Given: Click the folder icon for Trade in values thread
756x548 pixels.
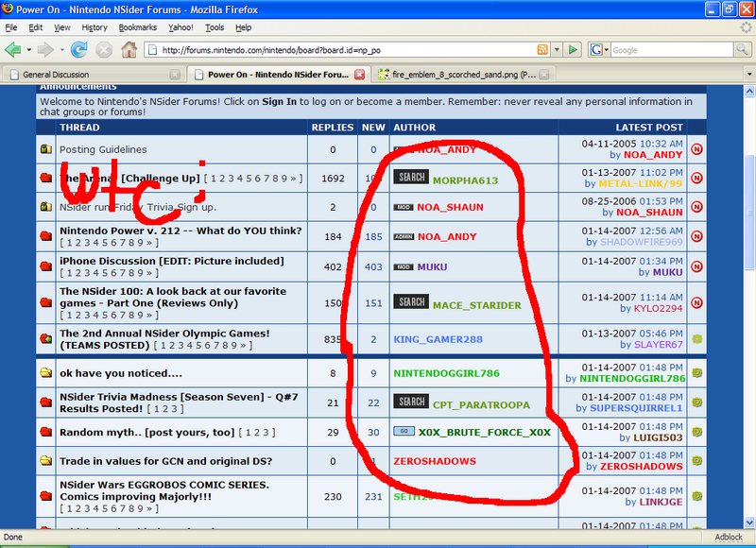Looking at the screenshot, I should [45, 461].
